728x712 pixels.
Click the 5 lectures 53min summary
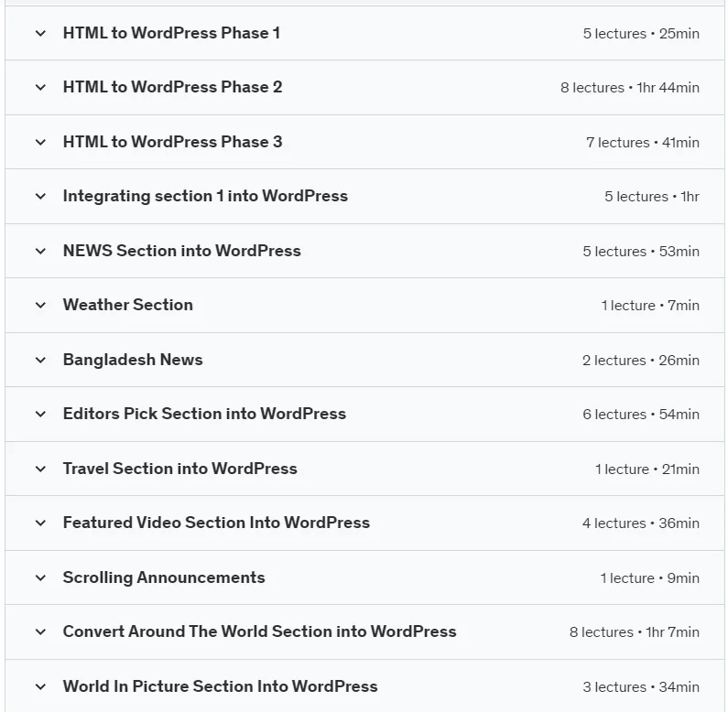tap(641, 251)
